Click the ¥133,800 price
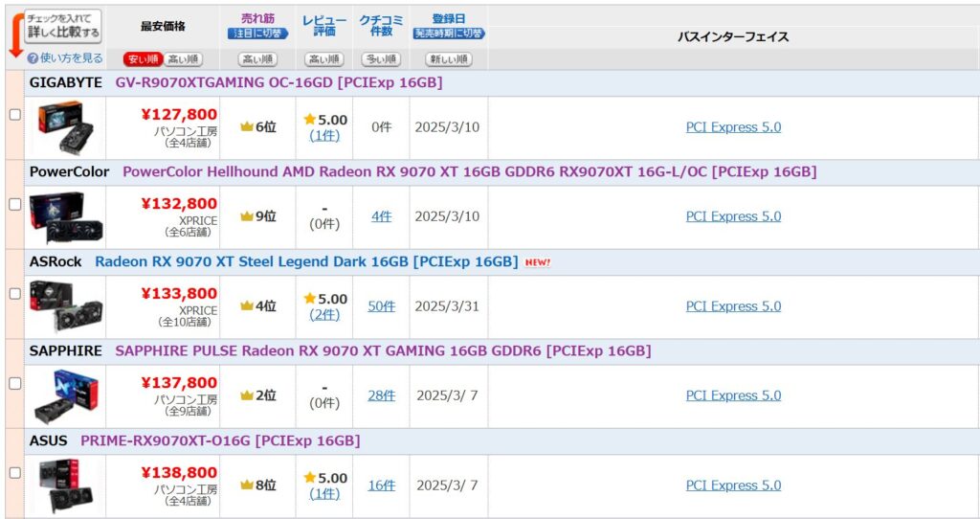This screenshot has width=980, height=519. (x=179, y=293)
